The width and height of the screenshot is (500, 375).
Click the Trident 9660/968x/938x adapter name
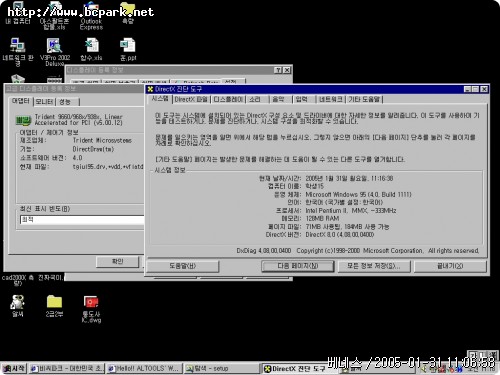tap(79, 120)
